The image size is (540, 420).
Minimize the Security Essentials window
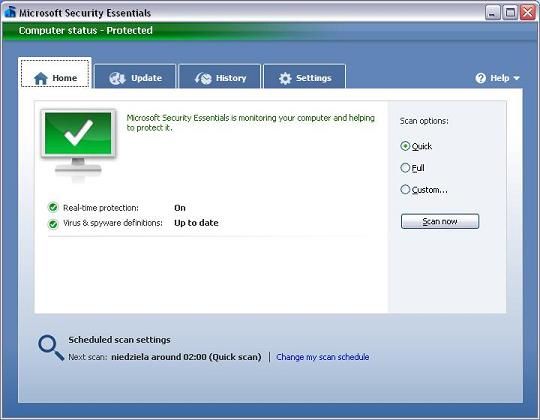(492, 13)
